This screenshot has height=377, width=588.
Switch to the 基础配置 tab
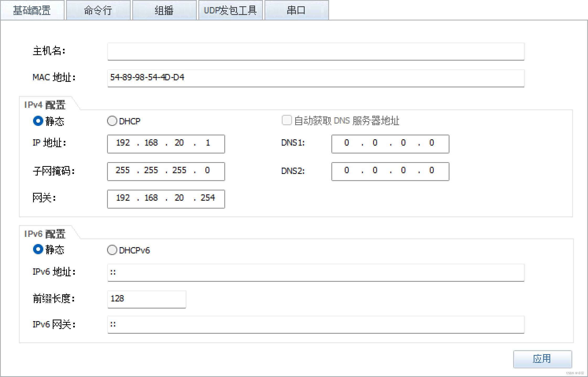32,10
